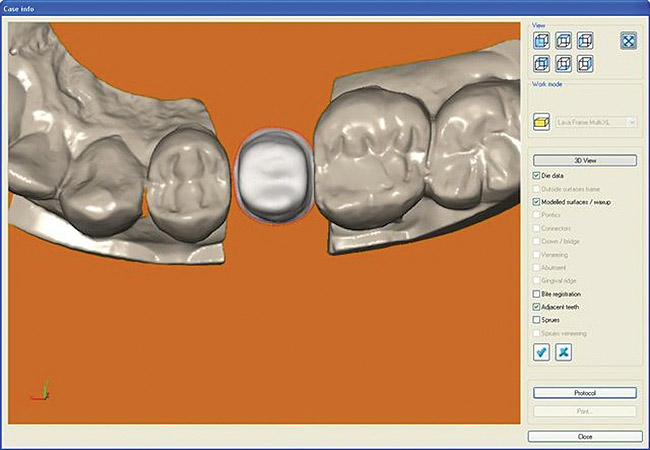Hide Adjacent teeth via its checkbox
The width and height of the screenshot is (650, 450).
click(x=537, y=307)
